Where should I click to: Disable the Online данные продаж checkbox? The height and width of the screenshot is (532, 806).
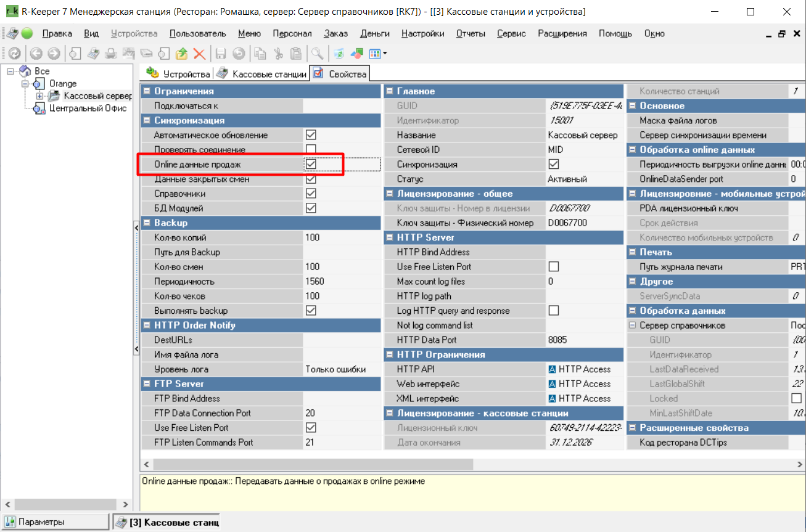pos(311,165)
